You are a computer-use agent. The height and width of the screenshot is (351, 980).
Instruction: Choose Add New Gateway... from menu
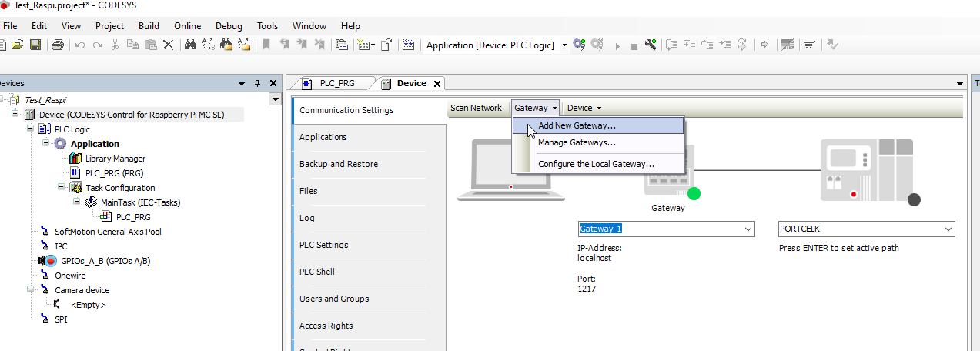[577, 125]
